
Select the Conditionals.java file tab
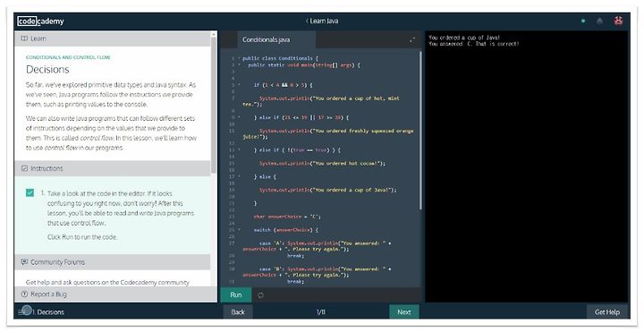click(x=276, y=39)
